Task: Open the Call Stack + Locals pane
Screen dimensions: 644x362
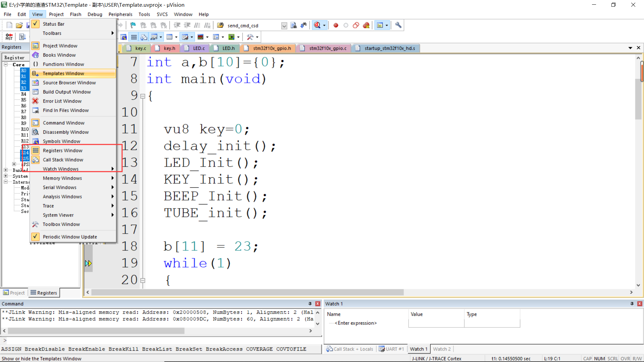Action: click(x=352, y=349)
